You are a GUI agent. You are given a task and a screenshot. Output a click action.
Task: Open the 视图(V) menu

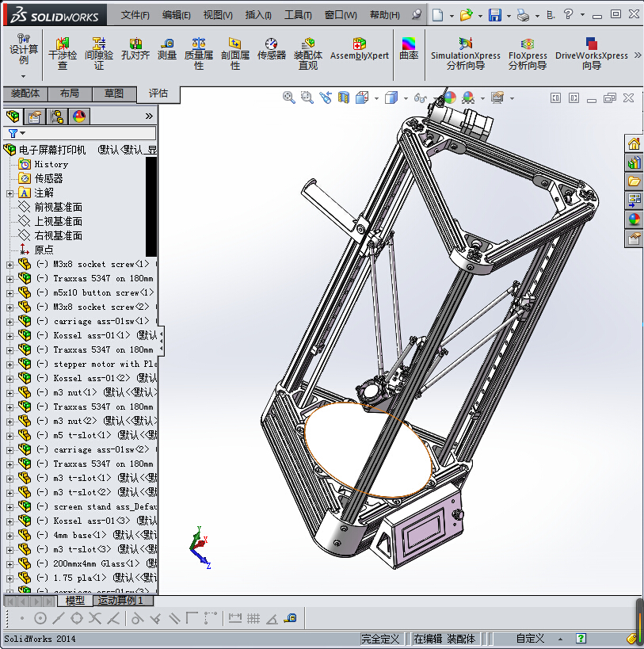coord(218,15)
